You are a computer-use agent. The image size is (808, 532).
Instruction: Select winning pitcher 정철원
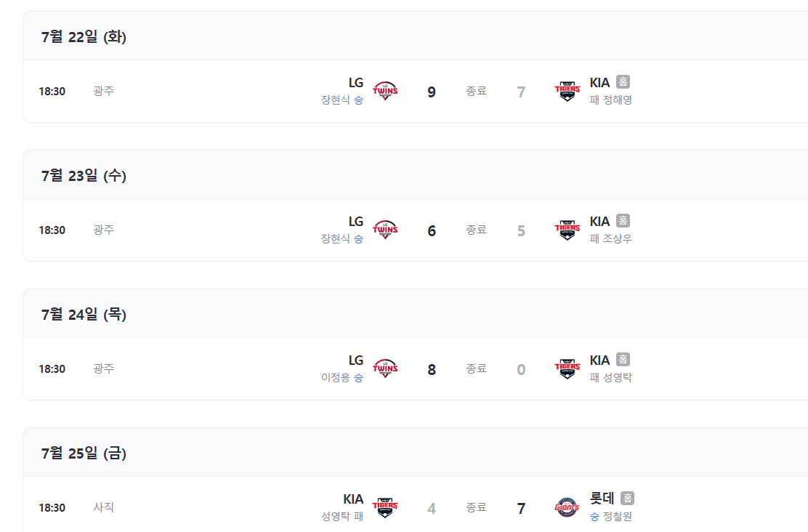(617, 517)
